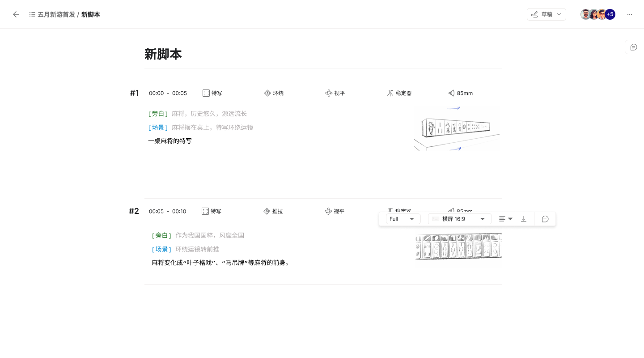This screenshot has width=644, height=358.
Task: Click shot #1 timecode 00:00 - 00:05
Action: point(168,93)
